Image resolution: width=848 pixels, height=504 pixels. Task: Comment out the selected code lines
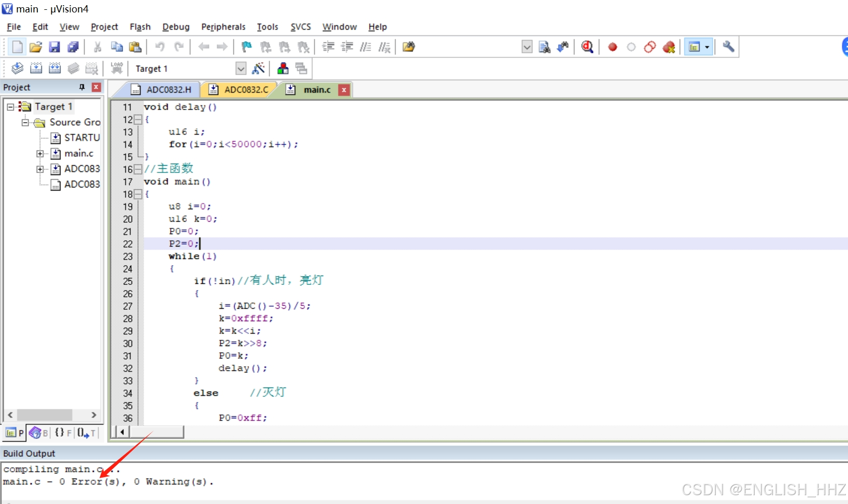pos(365,47)
